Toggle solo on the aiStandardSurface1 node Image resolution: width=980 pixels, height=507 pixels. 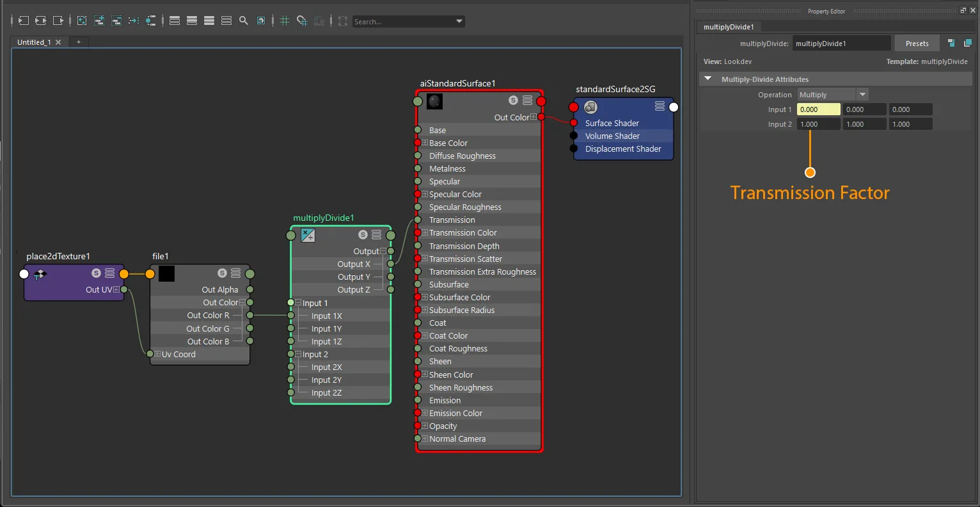pyautogui.click(x=513, y=101)
